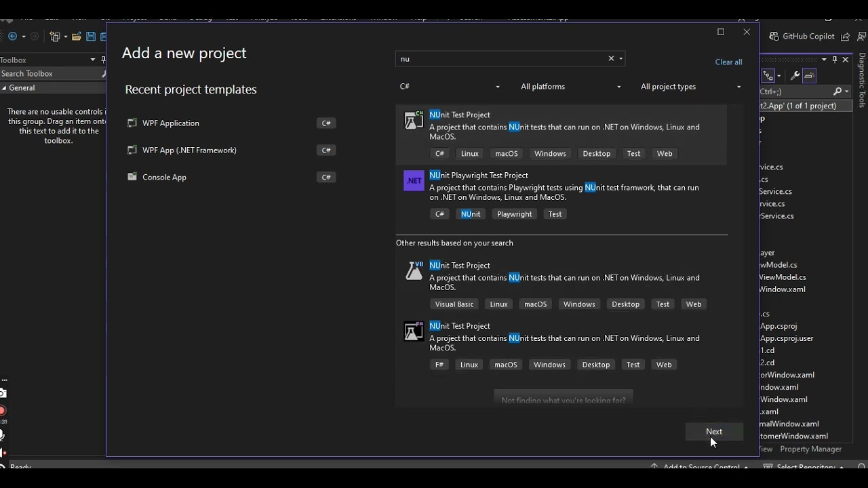The height and width of the screenshot is (488, 868).
Task: Click the NUnit tag under Playwright Test Project
Action: (x=471, y=214)
